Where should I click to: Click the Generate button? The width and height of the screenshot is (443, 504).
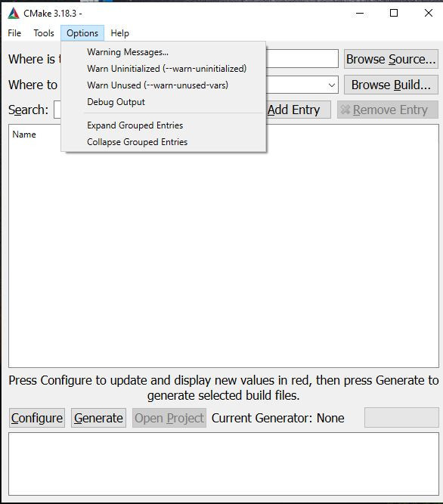click(98, 418)
